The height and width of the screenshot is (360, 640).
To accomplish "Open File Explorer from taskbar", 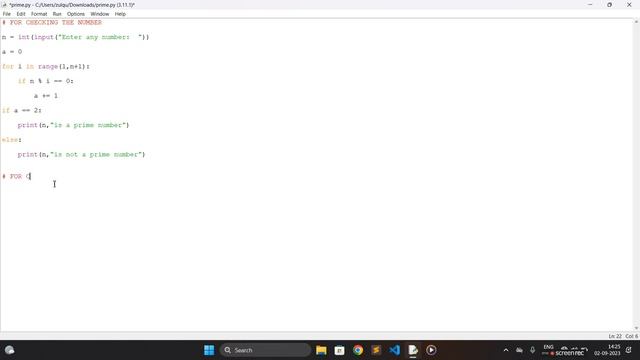I will point(321,350).
